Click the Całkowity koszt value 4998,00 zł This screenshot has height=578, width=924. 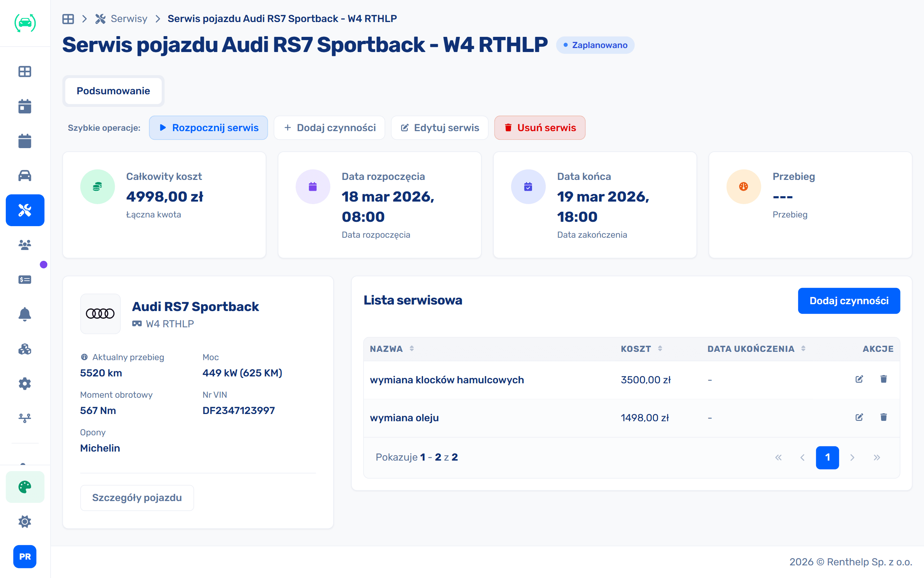pos(165,197)
